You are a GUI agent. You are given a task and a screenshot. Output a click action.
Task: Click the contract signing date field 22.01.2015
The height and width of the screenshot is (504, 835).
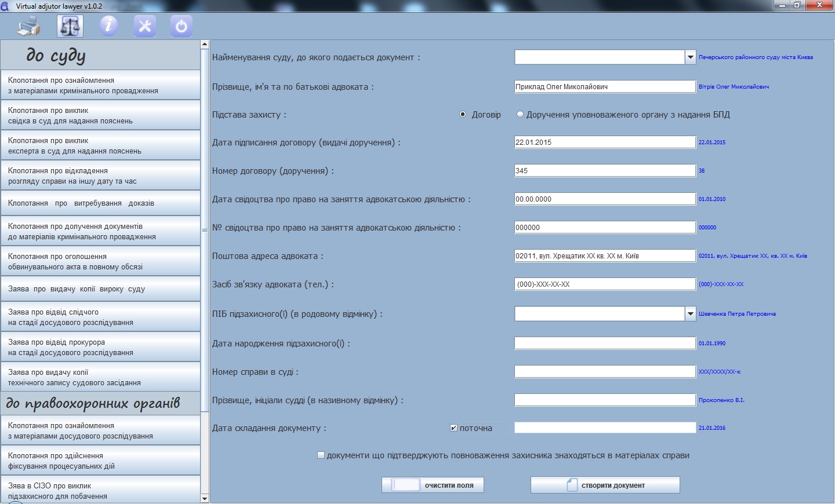pyautogui.click(x=605, y=143)
